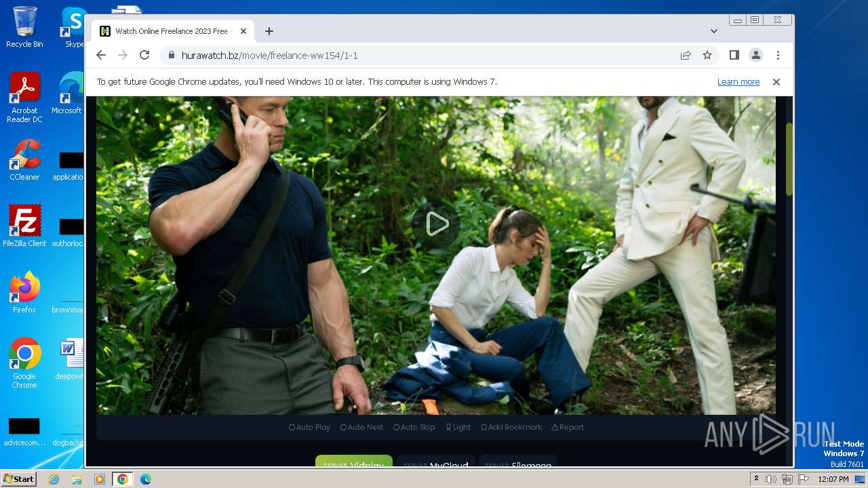Open taskbar clock showing 12:07 PM
The height and width of the screenshot is (488, 868).
(x=833, y=479)
